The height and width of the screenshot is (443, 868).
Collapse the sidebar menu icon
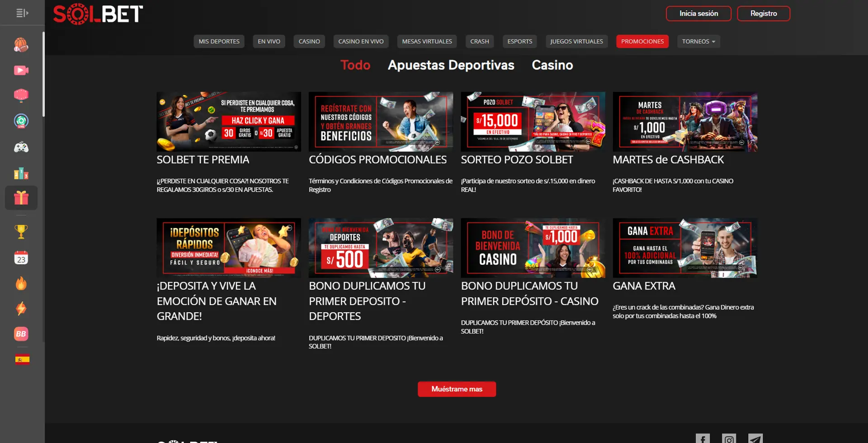tap(22, 13)
